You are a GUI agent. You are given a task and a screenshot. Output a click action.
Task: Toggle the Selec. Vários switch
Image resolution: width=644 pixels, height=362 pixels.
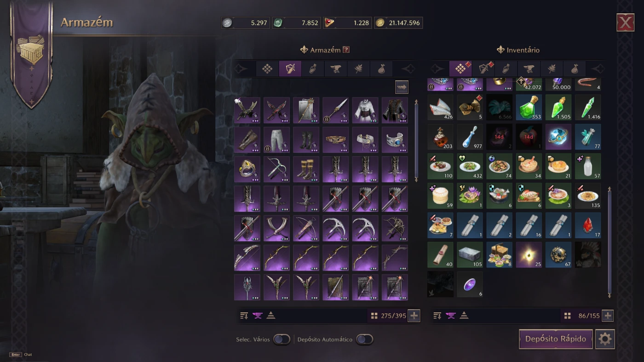pos(282,339)
